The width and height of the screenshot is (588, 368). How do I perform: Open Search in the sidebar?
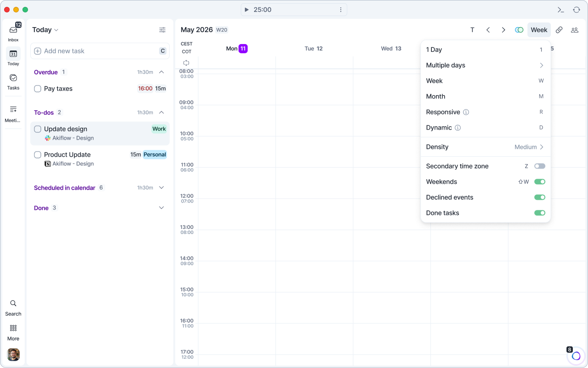tap(13, 307)
